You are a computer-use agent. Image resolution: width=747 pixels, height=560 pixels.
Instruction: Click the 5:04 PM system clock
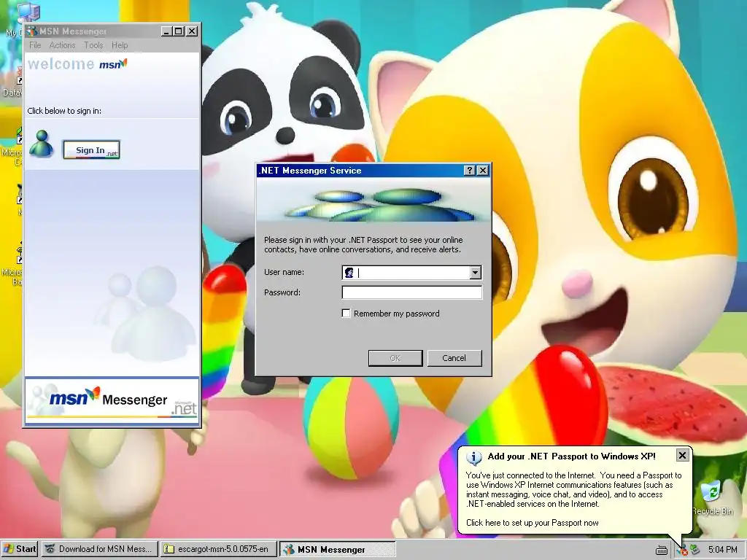point(722,550)
